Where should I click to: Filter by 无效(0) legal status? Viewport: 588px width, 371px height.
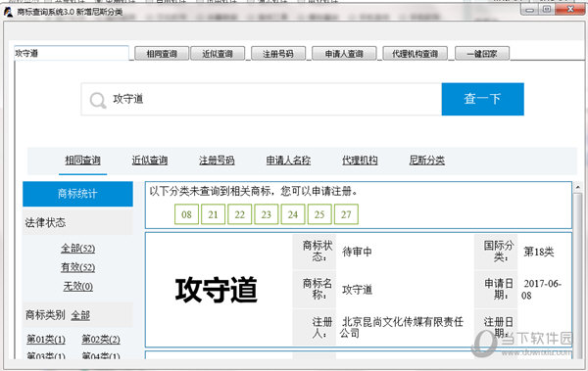(78, 286)
